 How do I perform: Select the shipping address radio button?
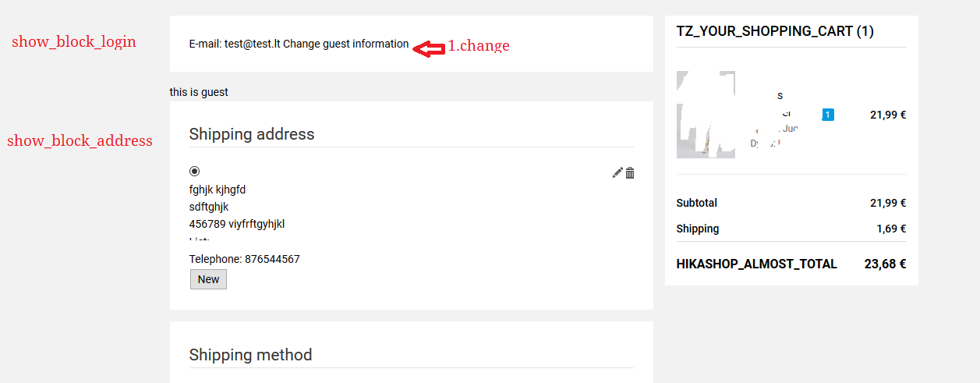pyautogui.click(x=194, y=171)
